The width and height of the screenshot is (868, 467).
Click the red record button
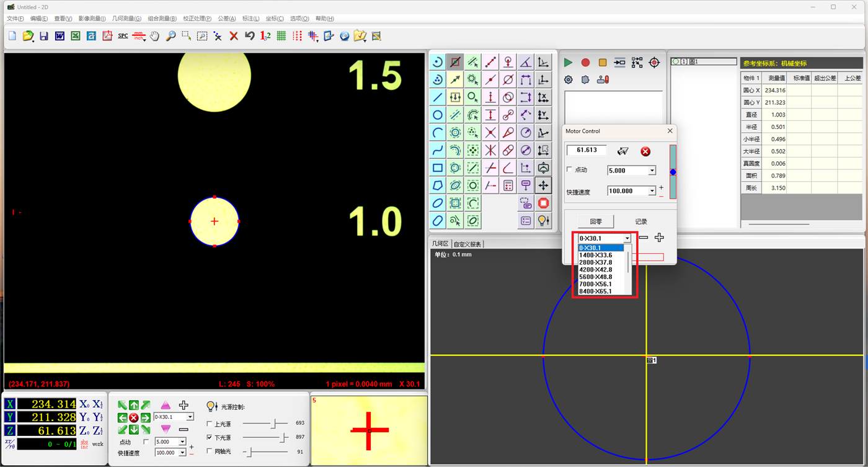click(x=585, y=63)
